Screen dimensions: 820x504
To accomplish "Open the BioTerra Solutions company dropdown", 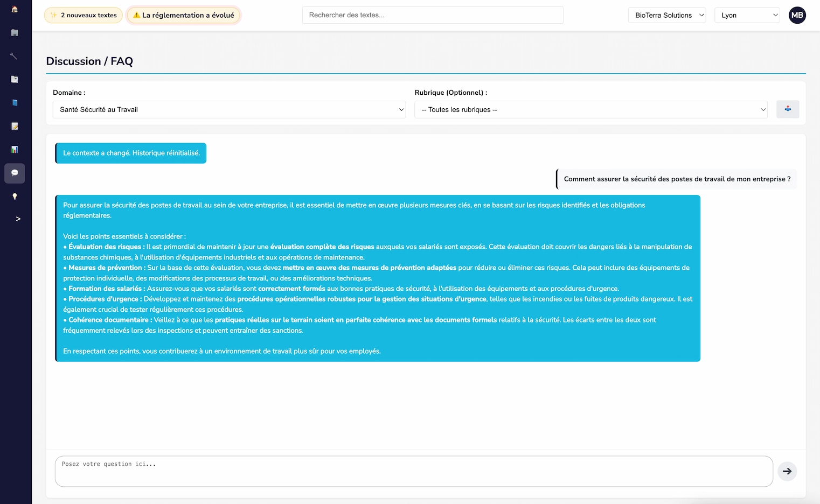I will (667, 15).
